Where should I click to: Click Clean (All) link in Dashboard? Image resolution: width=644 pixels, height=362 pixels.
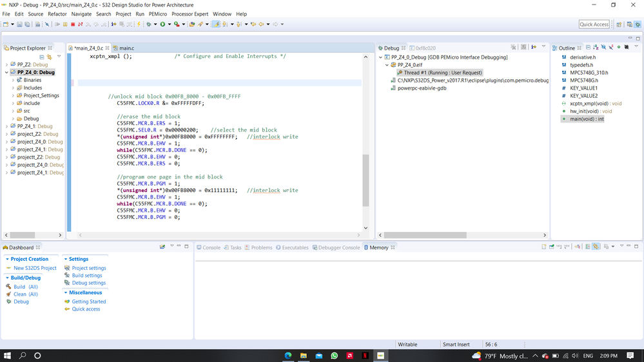pyautogui.click(x=26, y=294)
